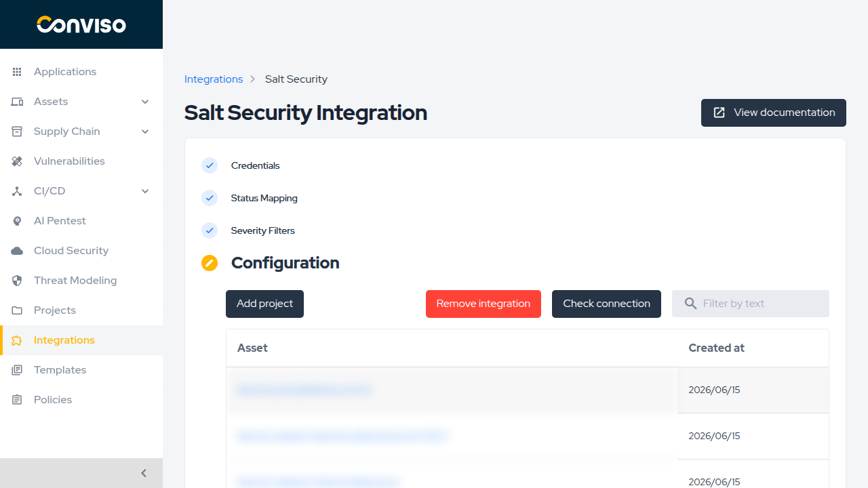The image size is (868, 488).
Task: Click the Conviso logo
Action: click(x=81, y=24)
